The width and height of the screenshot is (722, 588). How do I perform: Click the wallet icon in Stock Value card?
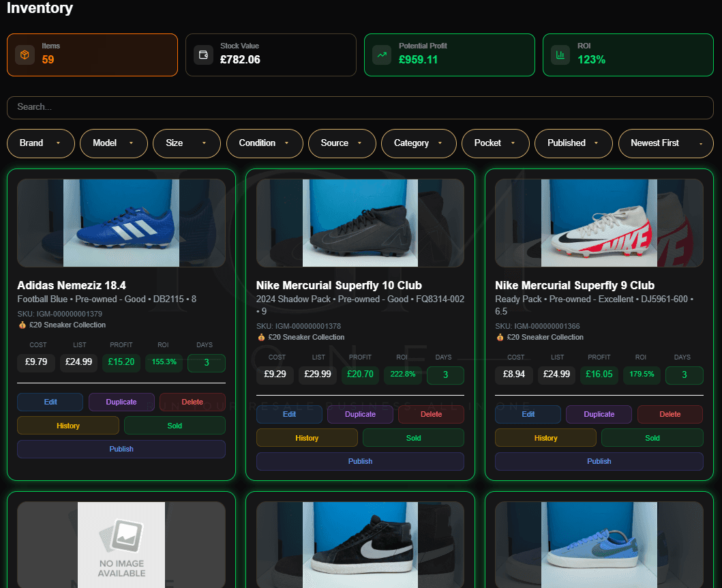tap(203, 55)
